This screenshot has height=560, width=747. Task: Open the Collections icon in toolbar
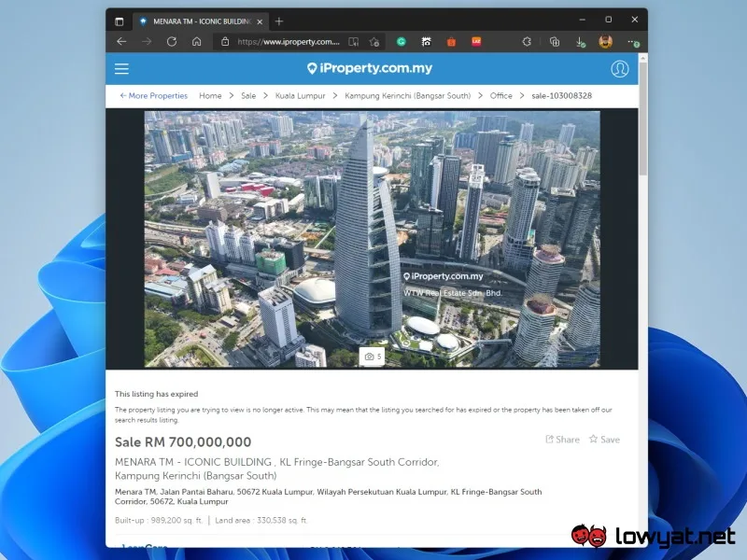(x=554, y=42)
